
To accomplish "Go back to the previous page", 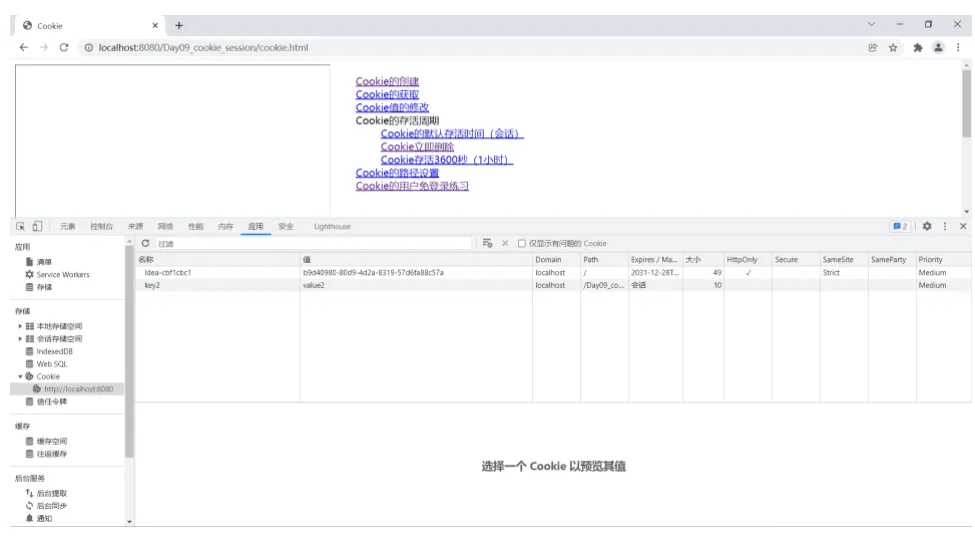I will [x=24, y=47].
